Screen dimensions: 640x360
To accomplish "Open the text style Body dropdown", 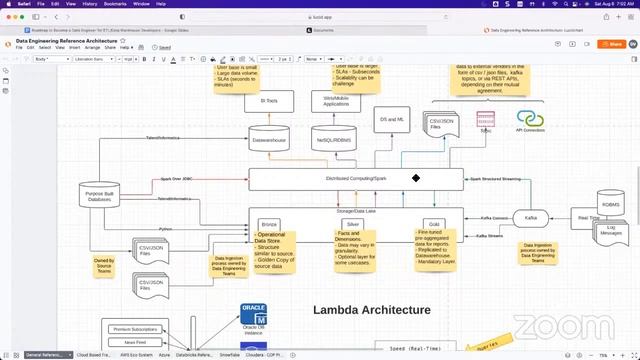I will 52,59.
